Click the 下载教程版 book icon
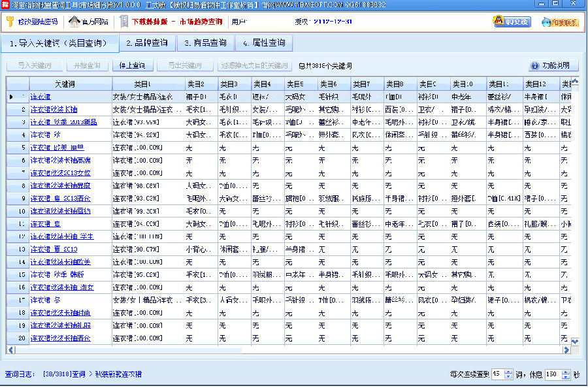The width and height of the screenshot is (588, 388). [x=124, y=22]
